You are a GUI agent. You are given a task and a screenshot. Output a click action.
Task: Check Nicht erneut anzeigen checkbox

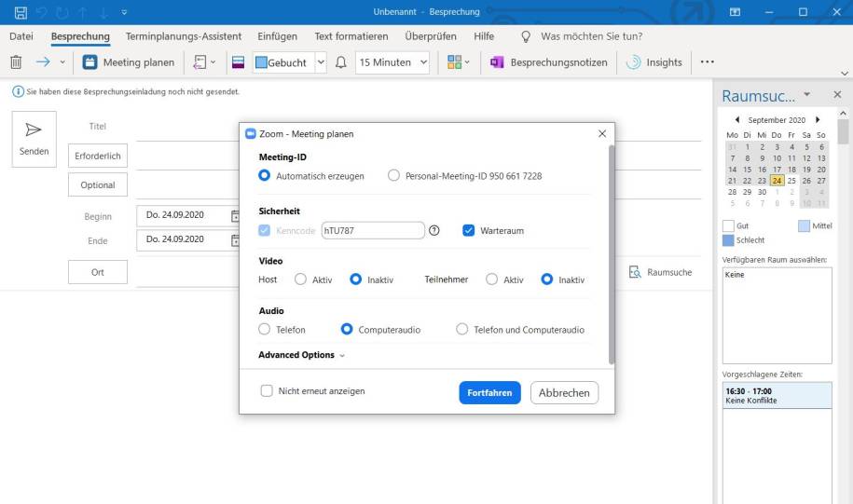click(267, 391)
